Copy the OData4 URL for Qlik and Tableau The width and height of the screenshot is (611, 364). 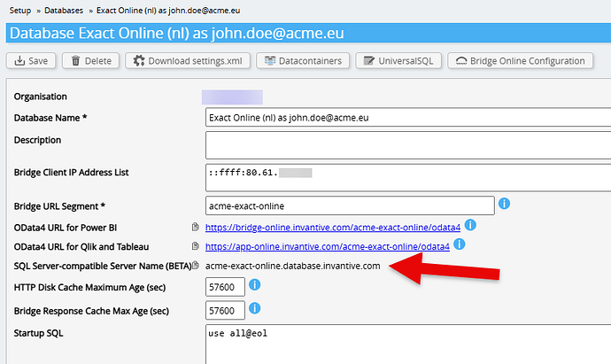[x=196, y=246]
